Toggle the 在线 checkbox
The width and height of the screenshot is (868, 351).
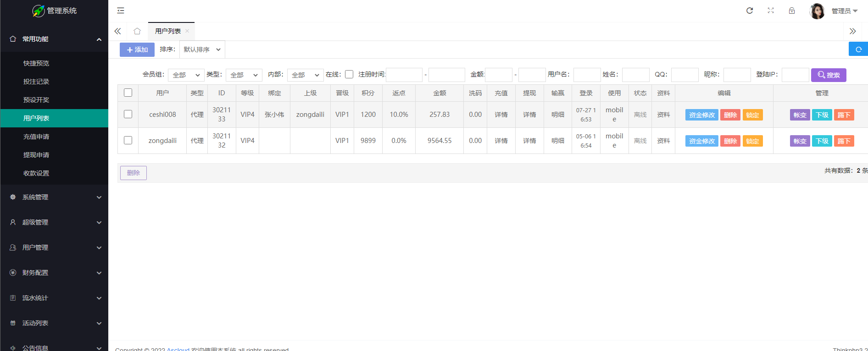click(x=349, y=74)
